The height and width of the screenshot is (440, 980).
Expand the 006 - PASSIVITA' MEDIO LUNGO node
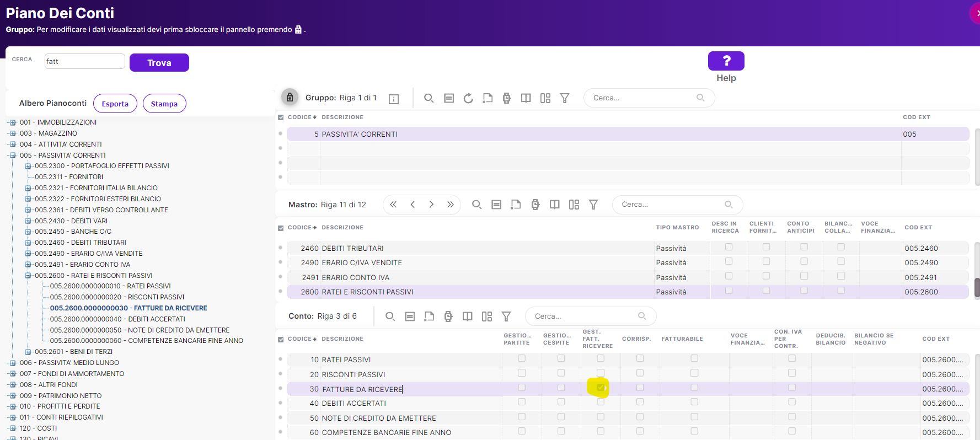pos(13,363)
